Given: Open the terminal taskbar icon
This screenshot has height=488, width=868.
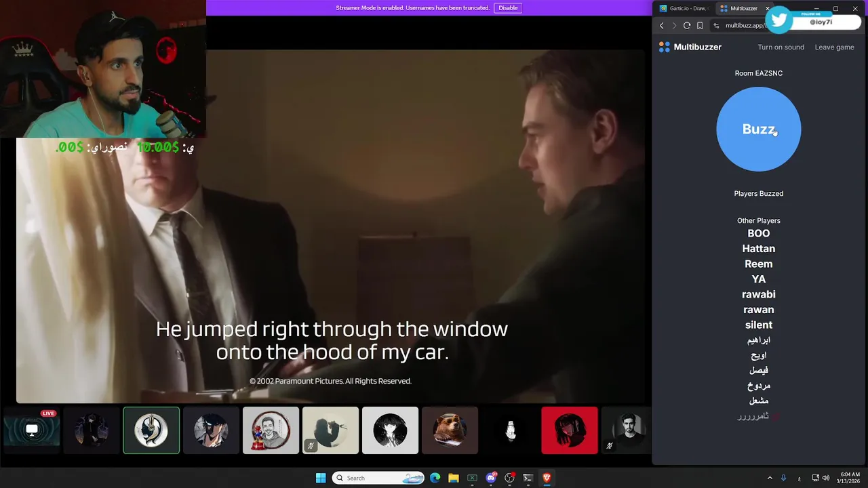Looking at the screenshot, I should coord(528,478).
